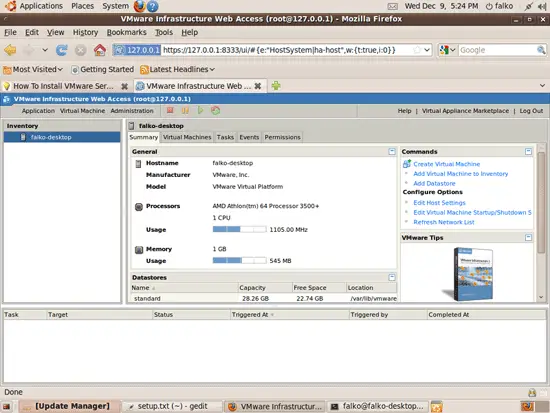Collapse the General panel
Image resolution: width=550 pixels, height=413 pixels.
(x=392, y=152)
